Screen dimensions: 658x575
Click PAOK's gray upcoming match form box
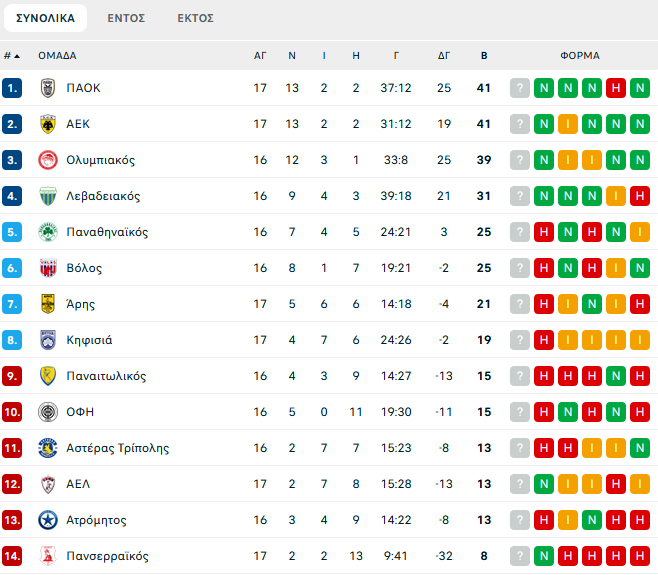(x=519, y=88)
